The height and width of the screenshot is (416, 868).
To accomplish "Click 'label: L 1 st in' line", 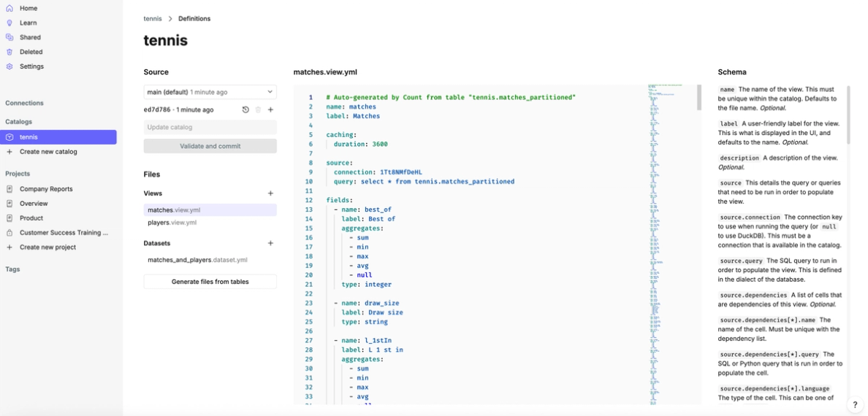I will (x=372, y=350).
